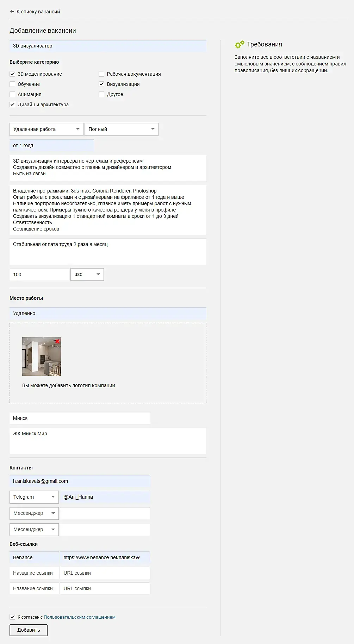Check the Рабочая документация category
The width and height of the screenshot is (354, 644).
coord(101,74)
